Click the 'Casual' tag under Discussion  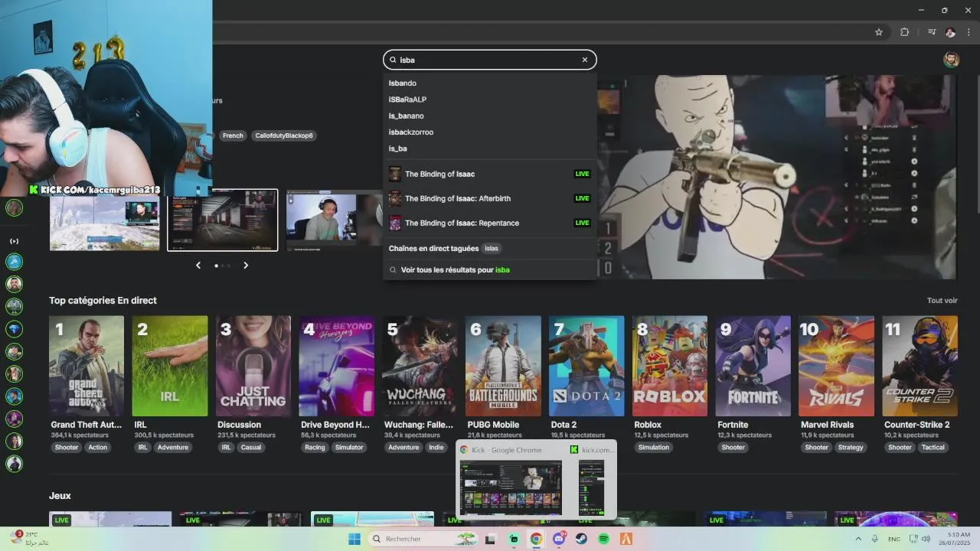point(251,448)
